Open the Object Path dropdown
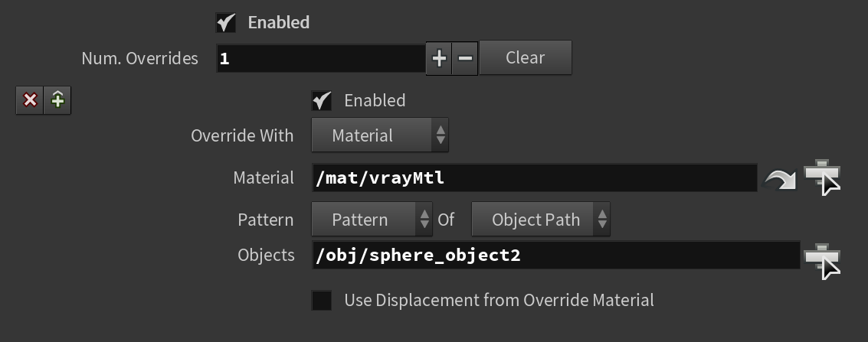This screenshot has width=868, height=342. click(x=541, y=220)
